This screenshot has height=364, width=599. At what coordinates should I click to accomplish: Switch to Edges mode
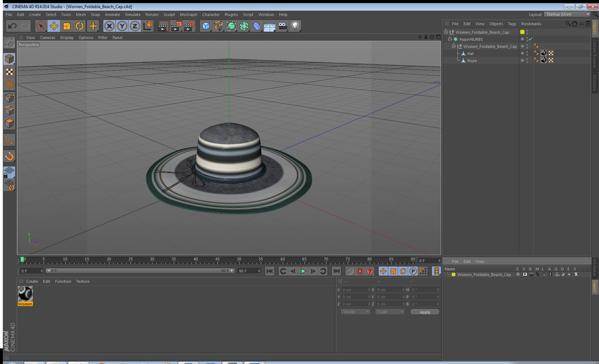(x=9, y=110)
